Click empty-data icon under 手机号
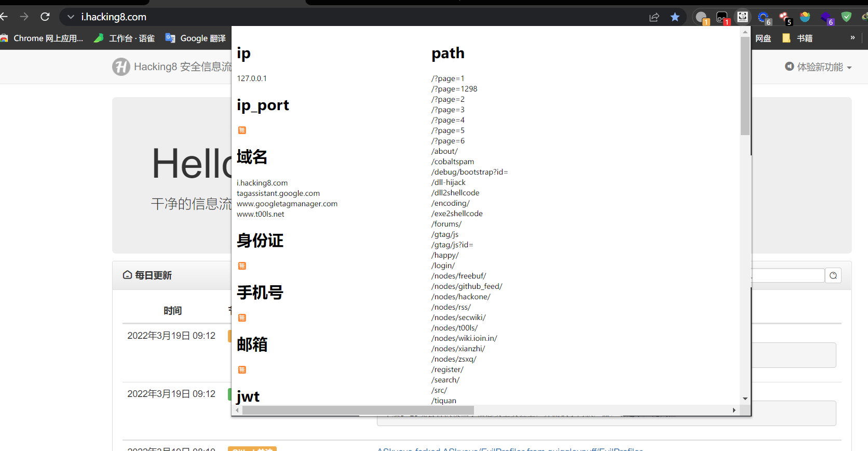 pos(242,318)
